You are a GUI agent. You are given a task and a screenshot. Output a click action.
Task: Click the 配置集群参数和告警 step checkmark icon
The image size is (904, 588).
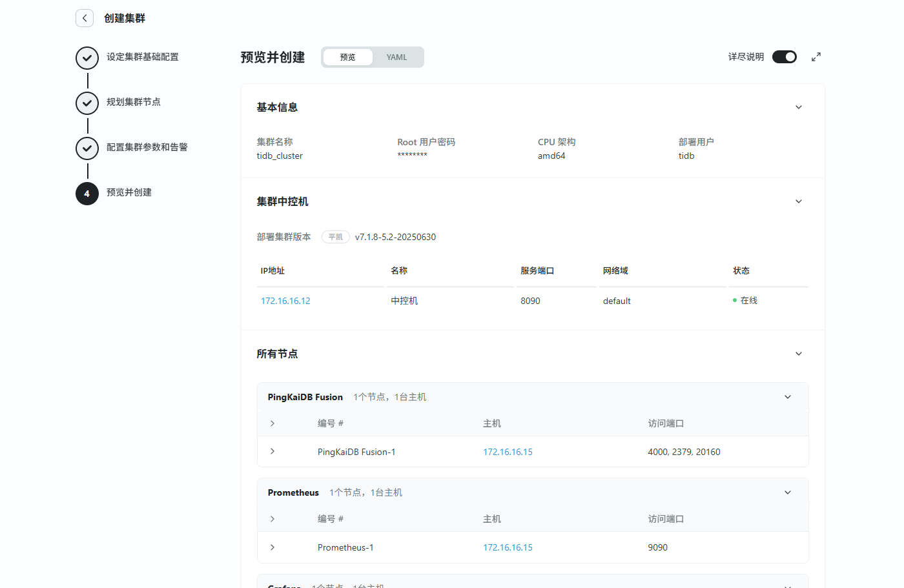[87, 148]
